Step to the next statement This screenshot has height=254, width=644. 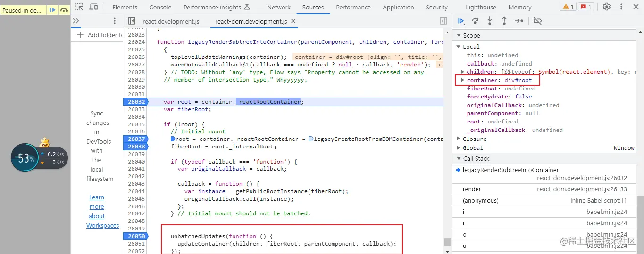[x=519, y=21]
